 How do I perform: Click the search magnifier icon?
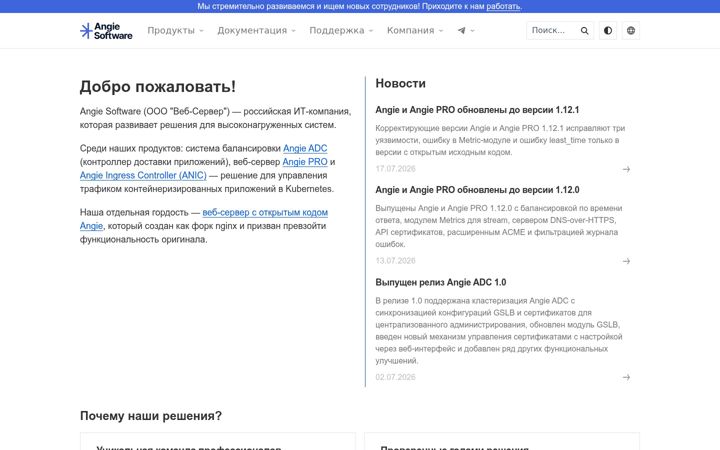click(584, 31)
